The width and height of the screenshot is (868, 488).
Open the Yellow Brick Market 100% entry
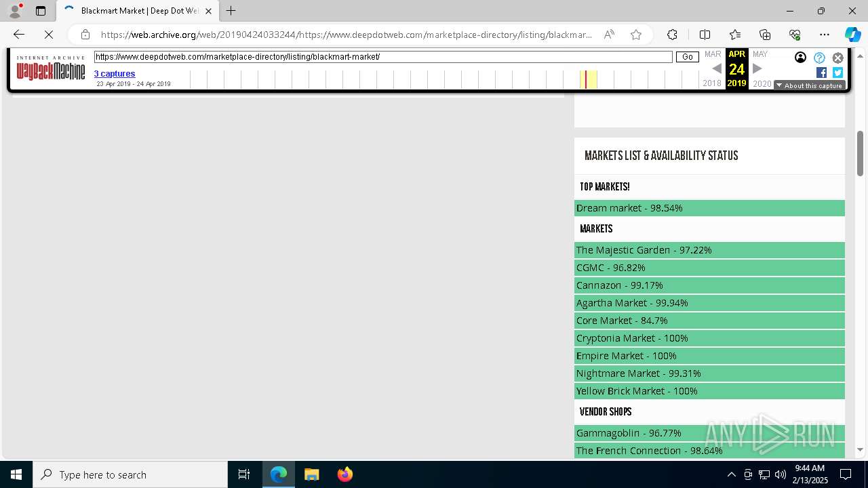[709, 391]
